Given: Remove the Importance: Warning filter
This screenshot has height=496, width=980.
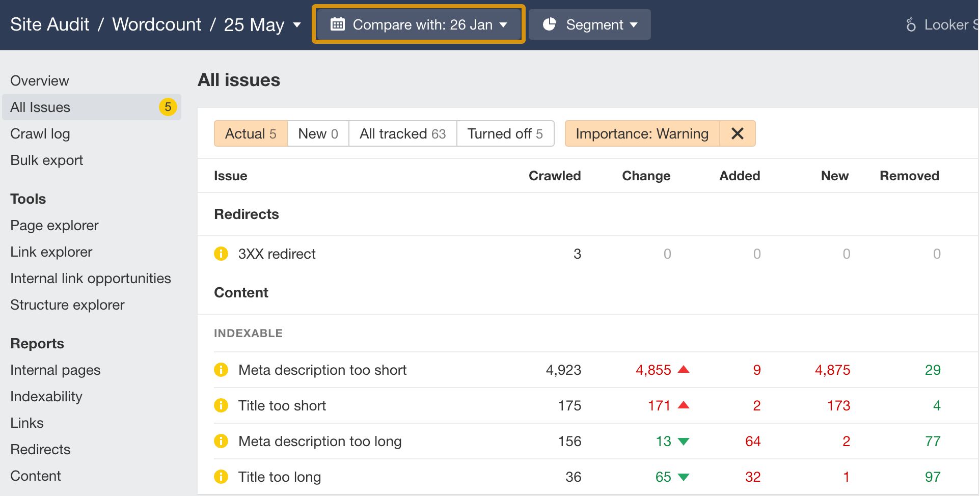Looking at the screenshot, I should (737, 133).
